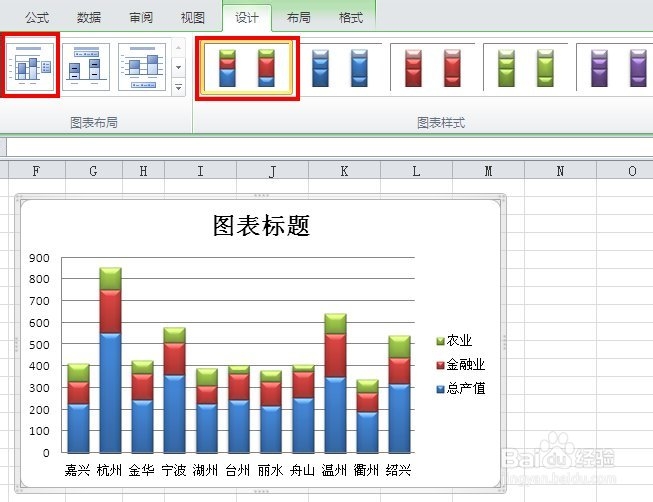This screenshot has width=653, height=502.
Task: Click the 衢州 category axis label
Action: coord(366,470)
